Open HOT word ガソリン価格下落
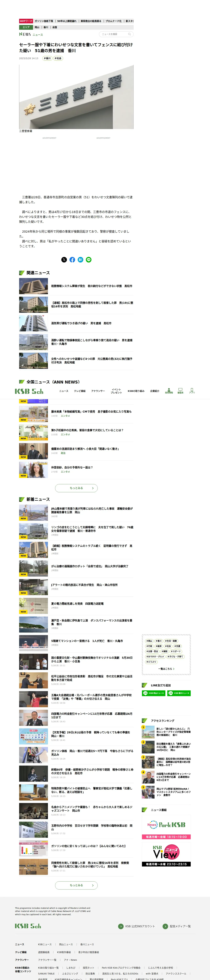Screen dimensions: 210x980 coord(44,21)
